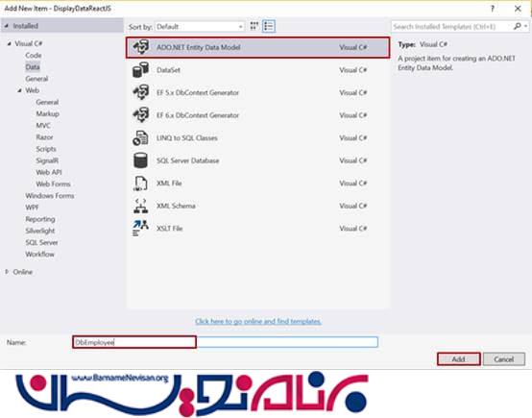Viewport: 532px width, 418px height.
Task: Select the Silverlight category
Action: pos(40,231)
